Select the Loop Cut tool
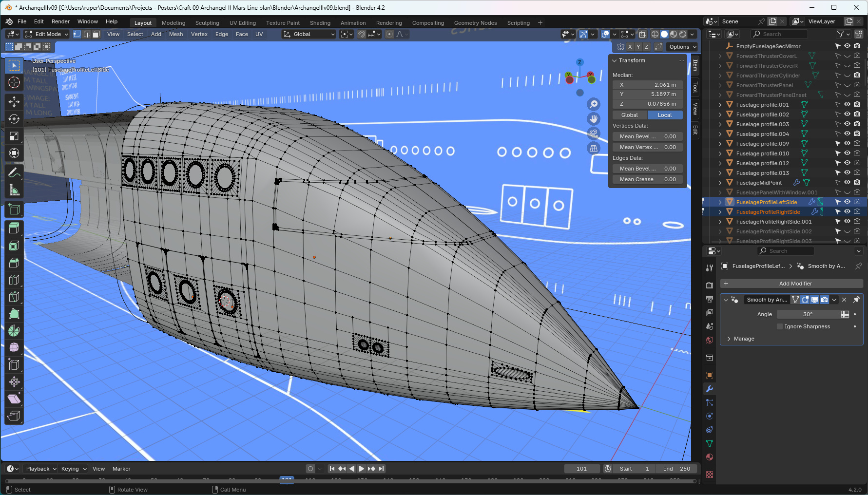Screen dimensions: 868x495 click(x=14, y=280)
